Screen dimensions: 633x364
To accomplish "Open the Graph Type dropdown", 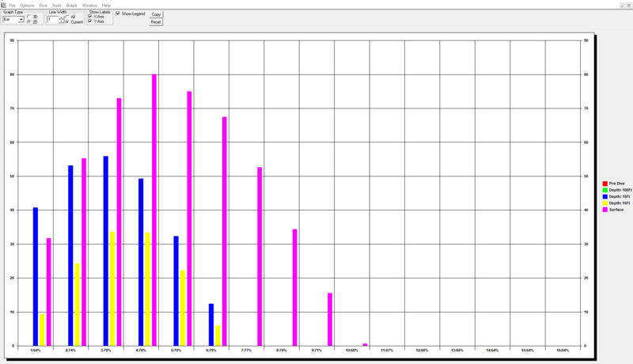I will pyautogui.click(x=22, y=19).
